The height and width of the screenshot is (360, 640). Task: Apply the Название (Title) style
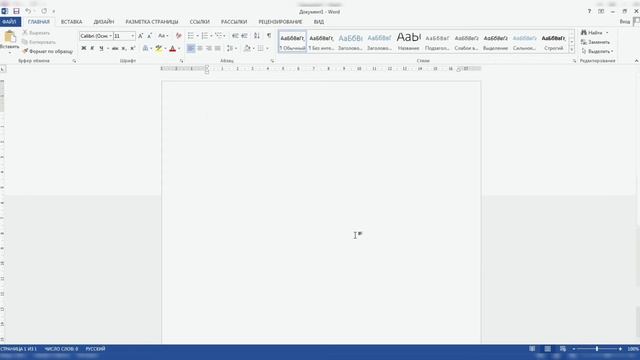coord(408,41)
